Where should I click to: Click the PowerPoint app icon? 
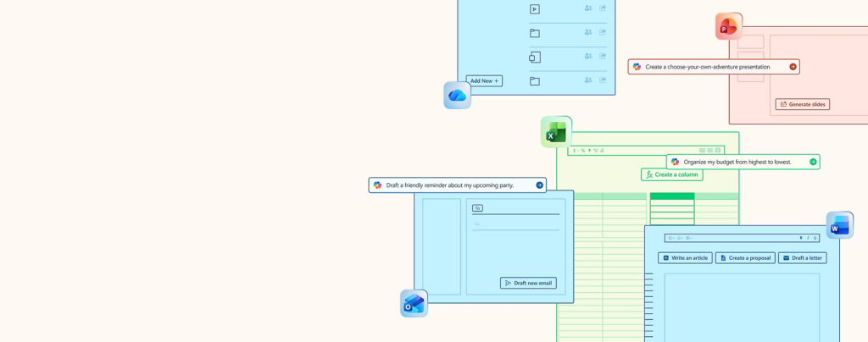728,27
